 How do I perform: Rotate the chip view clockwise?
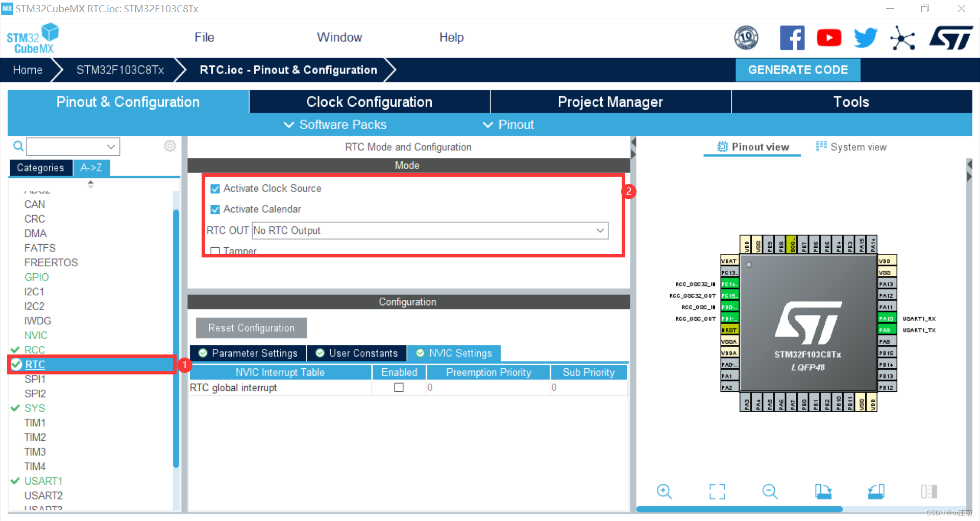click(x=823, y=491)
